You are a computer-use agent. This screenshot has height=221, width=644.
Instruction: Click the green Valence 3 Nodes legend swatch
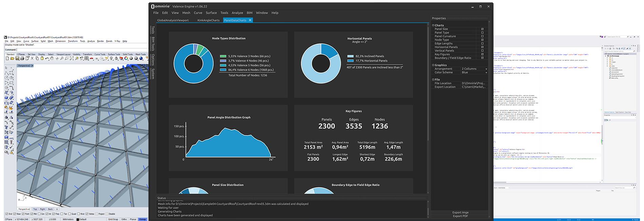click(x=223, y=56)
